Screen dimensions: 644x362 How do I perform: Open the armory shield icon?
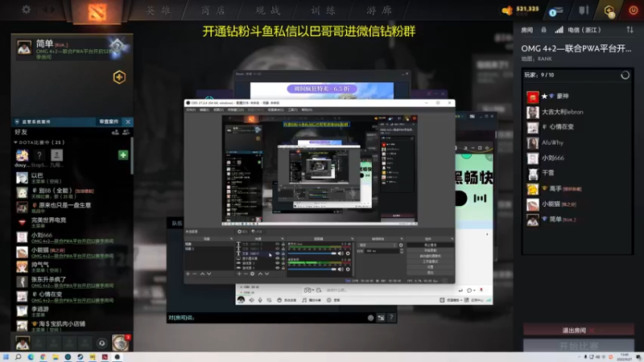pos(584,10)
